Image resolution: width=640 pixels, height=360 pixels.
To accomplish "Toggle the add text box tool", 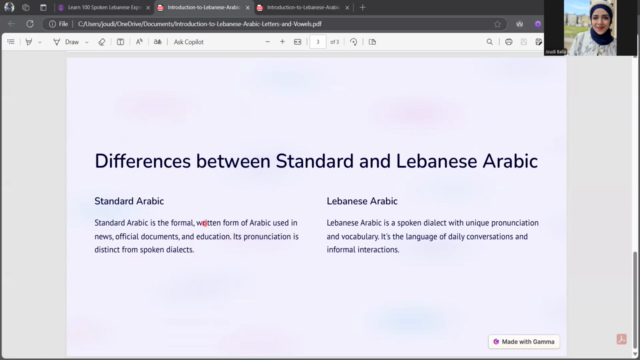I will click(x=120, y=42).
